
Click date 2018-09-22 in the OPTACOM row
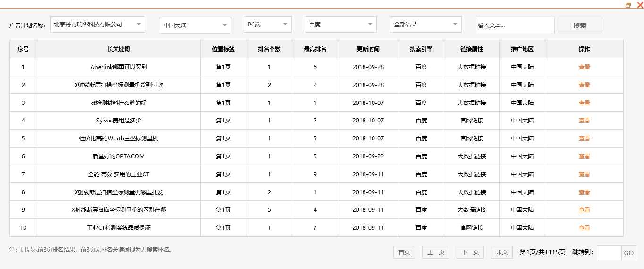(x=368, y=156)
